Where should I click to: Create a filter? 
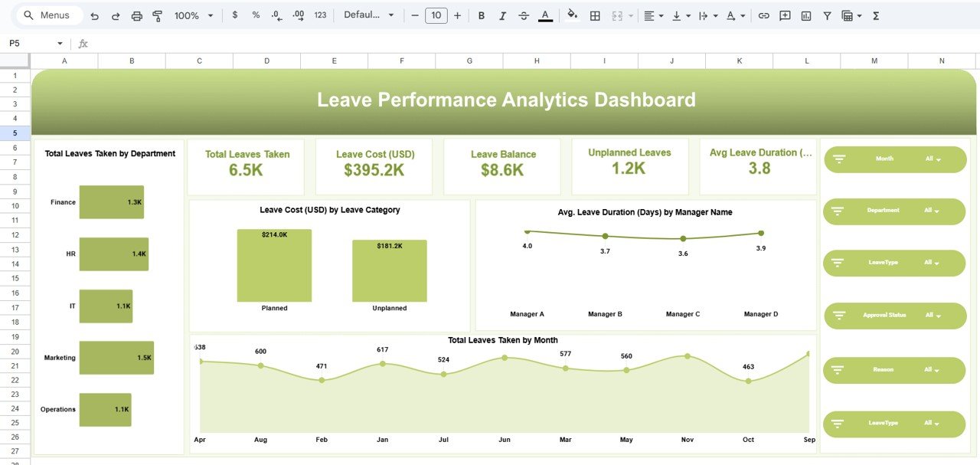827,15
